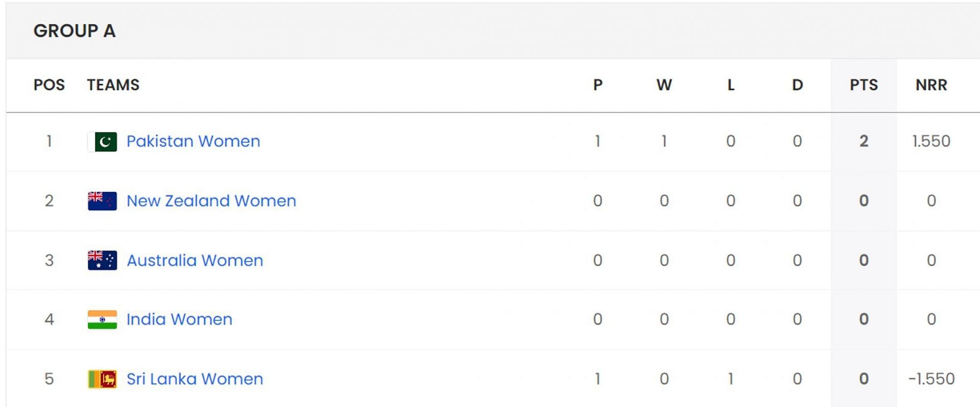Open the Australia Women team link

coord(195,261)
